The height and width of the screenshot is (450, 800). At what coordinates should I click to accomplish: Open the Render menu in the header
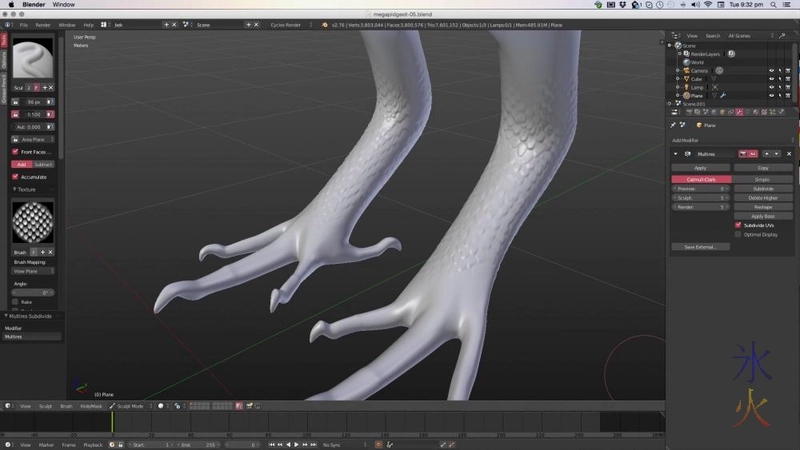tap(43, 24)
